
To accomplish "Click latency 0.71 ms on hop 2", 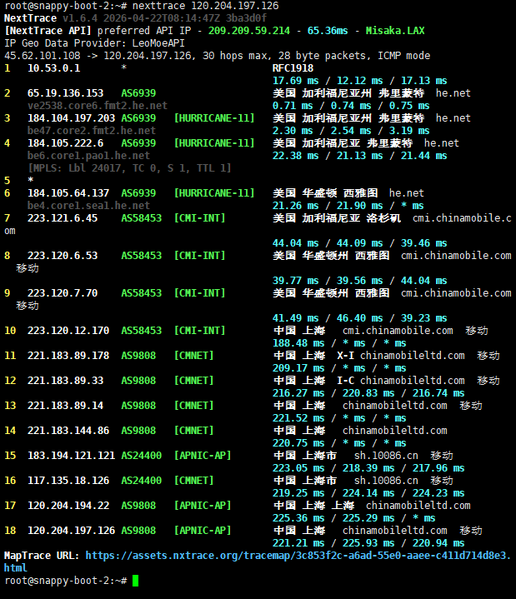I will click(293, 106).
